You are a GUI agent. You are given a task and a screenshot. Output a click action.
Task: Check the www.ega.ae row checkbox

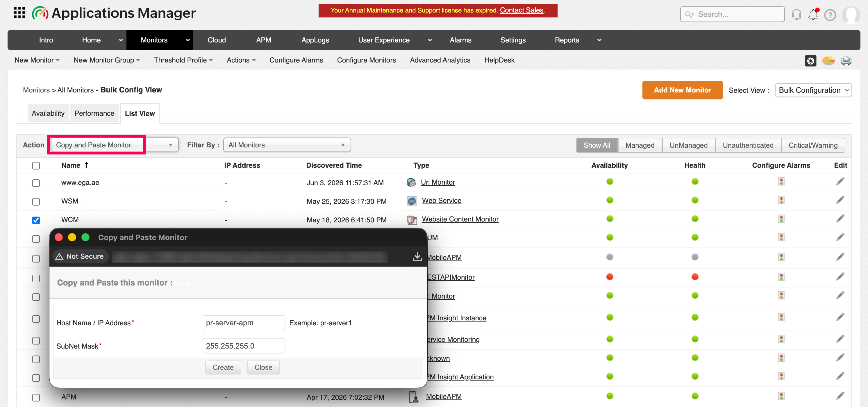[x=36, y=183]
